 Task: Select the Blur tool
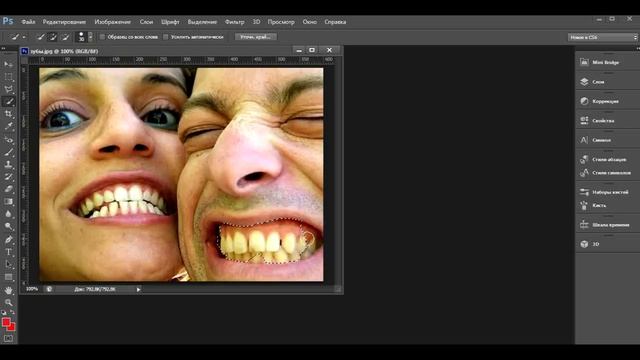point(8,214)
